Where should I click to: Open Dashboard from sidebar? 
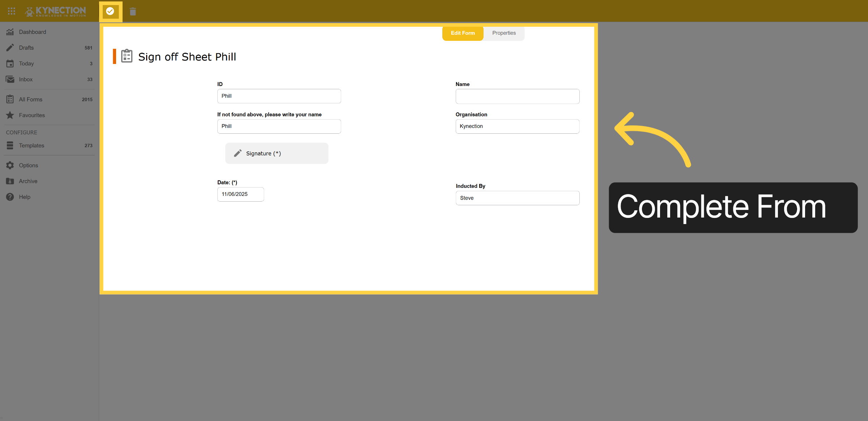tap(50, 32)
